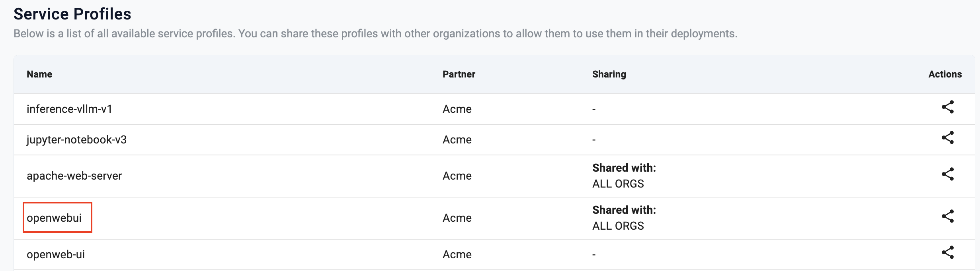Click the openwebui row share icon
Image resolution: width=980 pixels, height=271 pixels.
[x=947, y=217]
